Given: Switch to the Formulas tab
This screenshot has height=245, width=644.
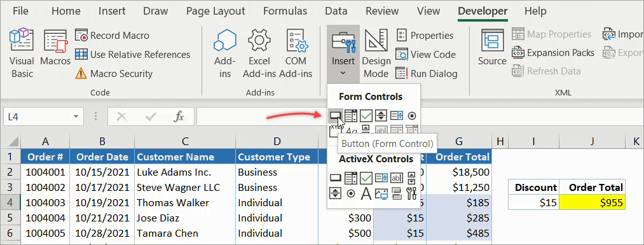Looking at the screenshot, I should pos(285,11).
